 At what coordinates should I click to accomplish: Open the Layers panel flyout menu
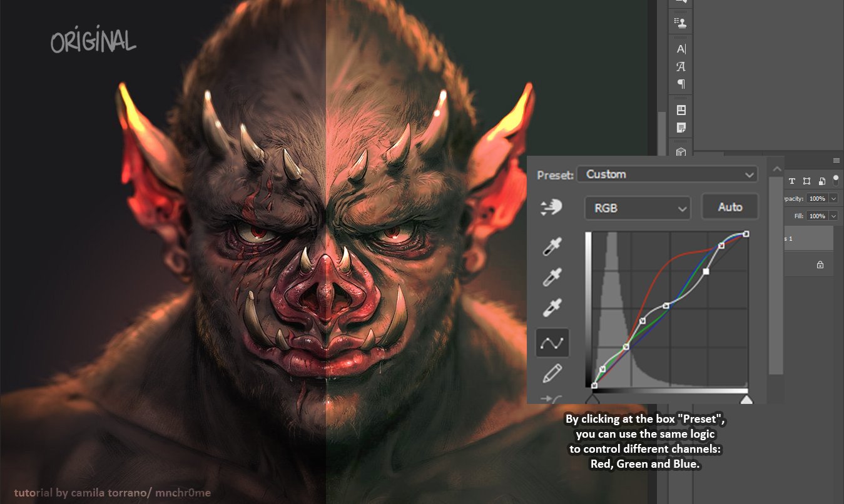tap(836, 161)
